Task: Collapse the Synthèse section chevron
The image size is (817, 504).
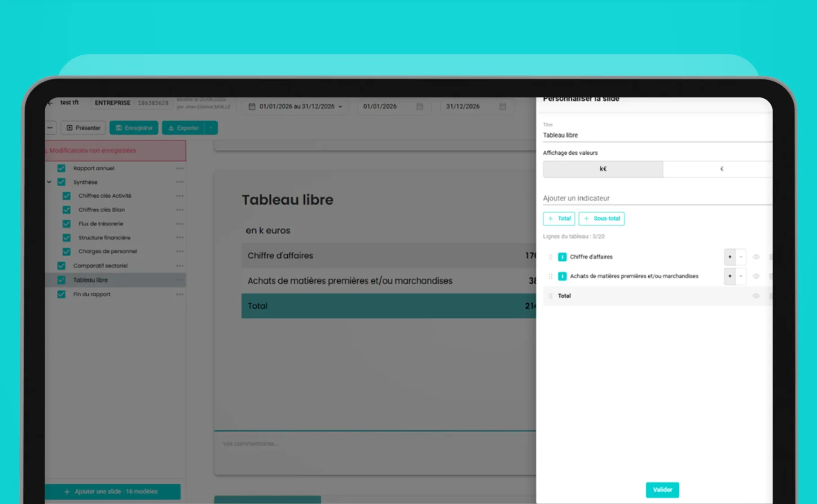Action: tap(49, 182)
